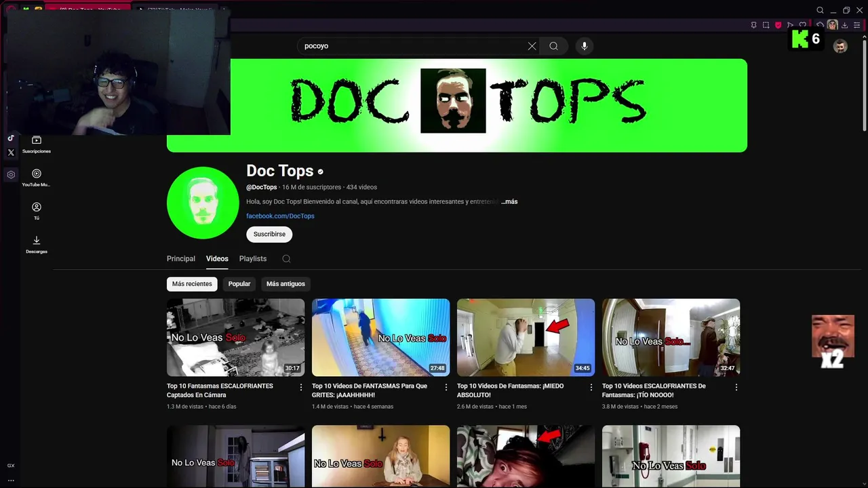Open the 'Tú' sidebar section

[37, 211]
